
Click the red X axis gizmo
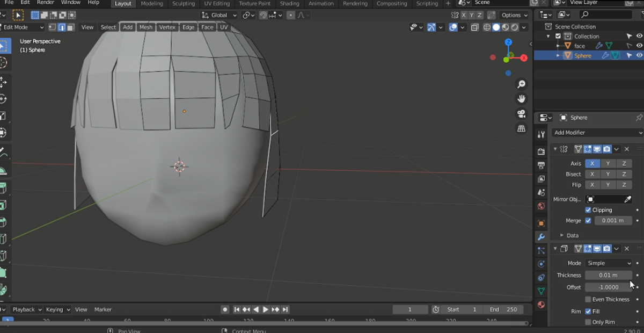coord(524,58)
